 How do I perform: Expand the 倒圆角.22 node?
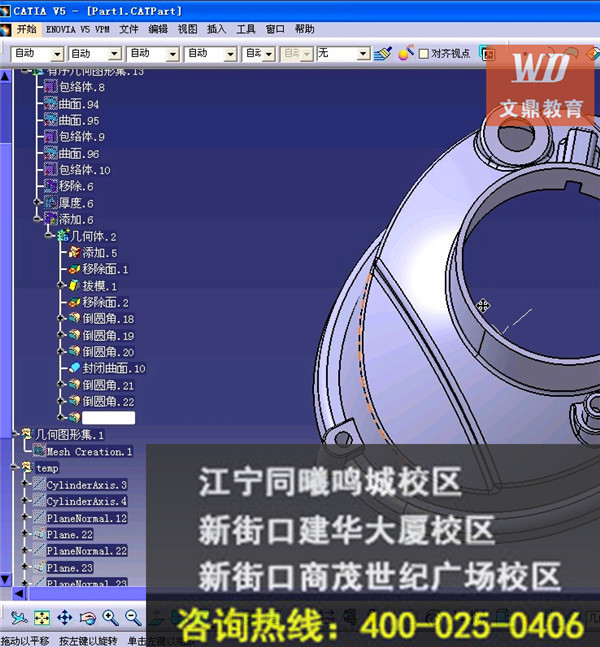pos(61,401)
